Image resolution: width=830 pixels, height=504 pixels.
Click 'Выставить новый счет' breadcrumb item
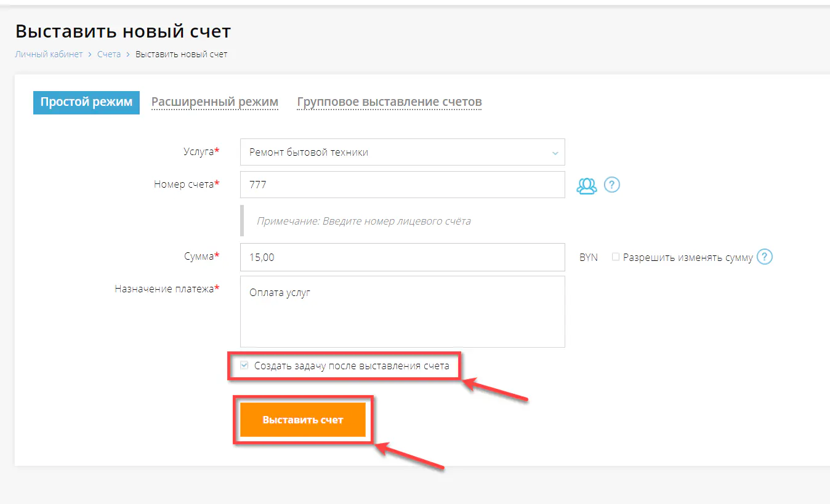pyautogui.click(x=181, y=54)
